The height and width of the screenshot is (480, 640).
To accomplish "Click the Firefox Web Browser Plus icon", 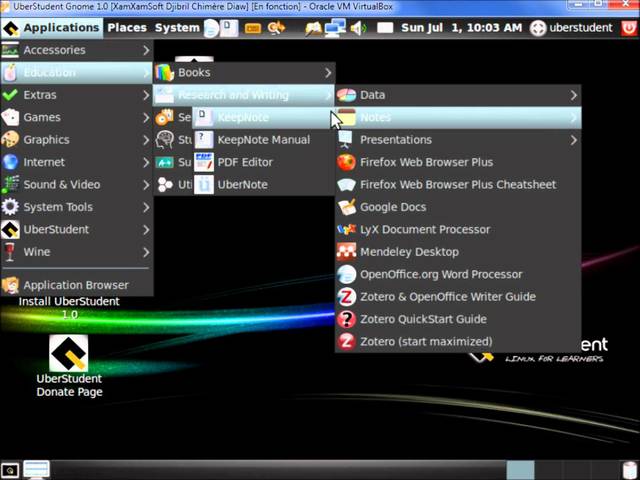I will click(347, 162).
